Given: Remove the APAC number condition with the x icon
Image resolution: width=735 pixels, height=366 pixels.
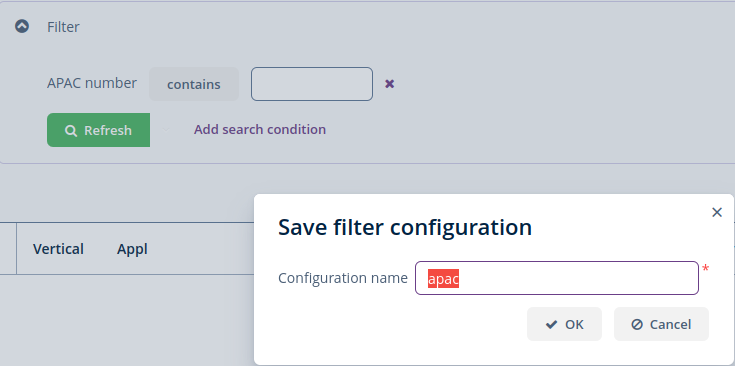Looking at the screenshot, I should pos(390,84).
